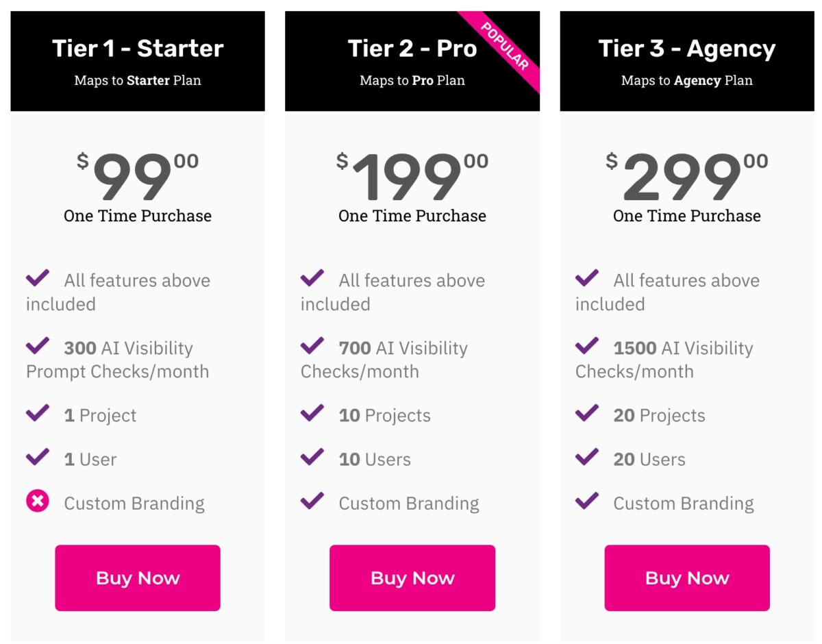This screenshot has width=822, height=644.
Task: Click Buy Now for the Agency tier
Action: (686, 578)
